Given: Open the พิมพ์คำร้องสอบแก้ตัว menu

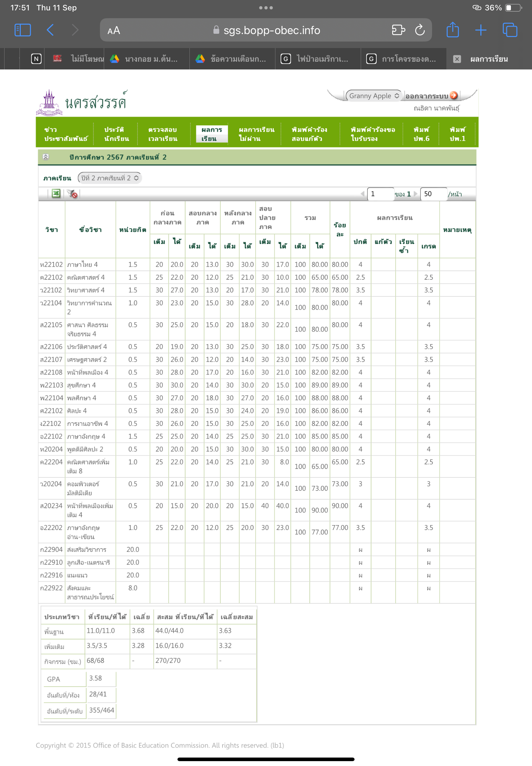Looking at the screenshot, I should [309, 134].
